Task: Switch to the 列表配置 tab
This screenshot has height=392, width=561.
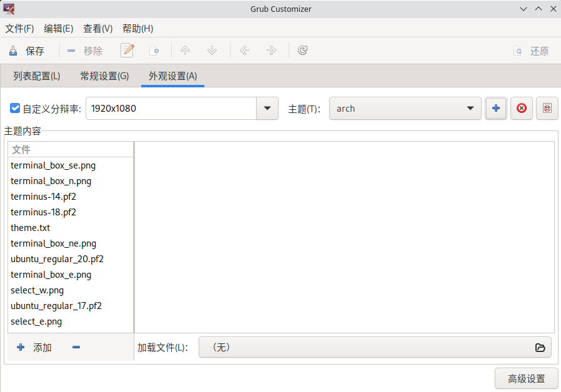Action: coord(37,76)
